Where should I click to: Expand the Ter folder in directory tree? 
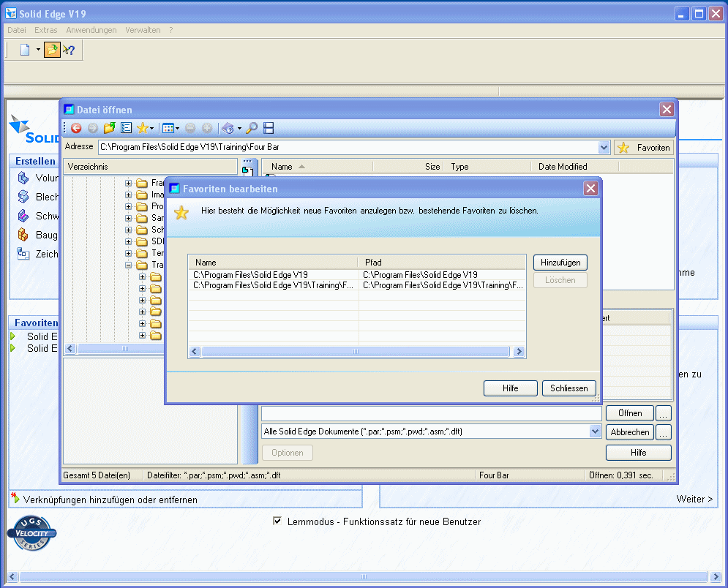click(x=129, y=253)
